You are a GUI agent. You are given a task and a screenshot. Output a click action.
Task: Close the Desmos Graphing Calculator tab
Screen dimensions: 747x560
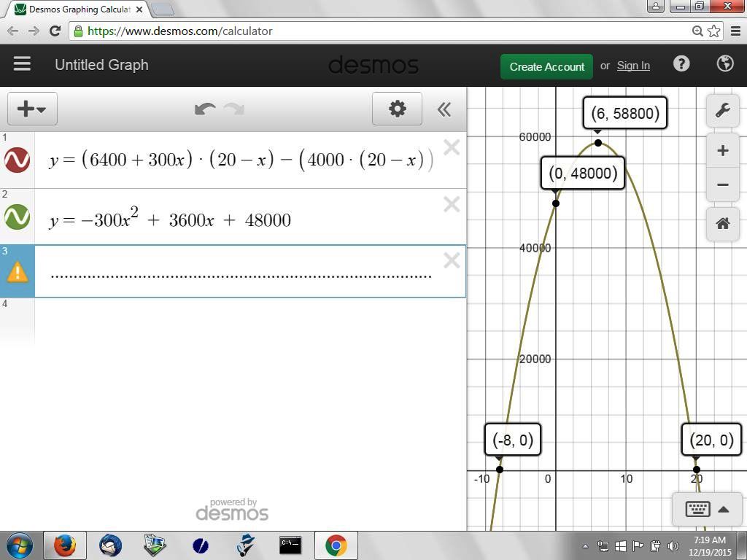(x=139, y=9)
